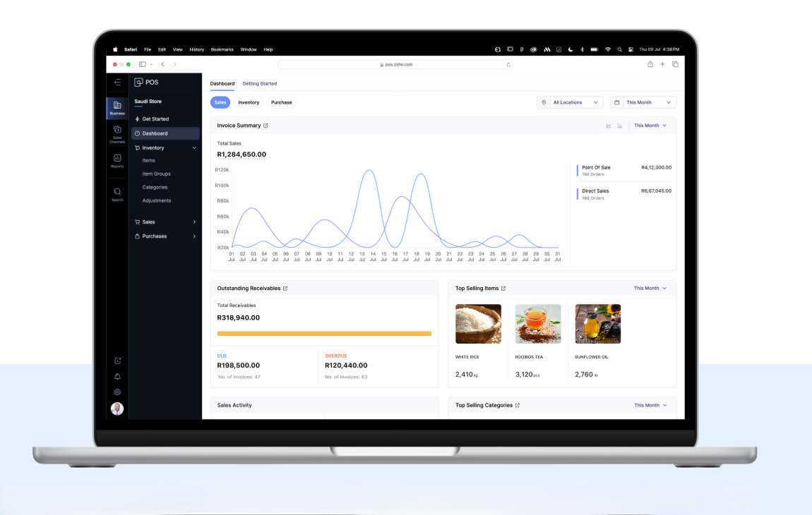Open Invoice Summary external link icon
Image resolution: width=812 pixels, height=515 pixels.
point(265,126)
